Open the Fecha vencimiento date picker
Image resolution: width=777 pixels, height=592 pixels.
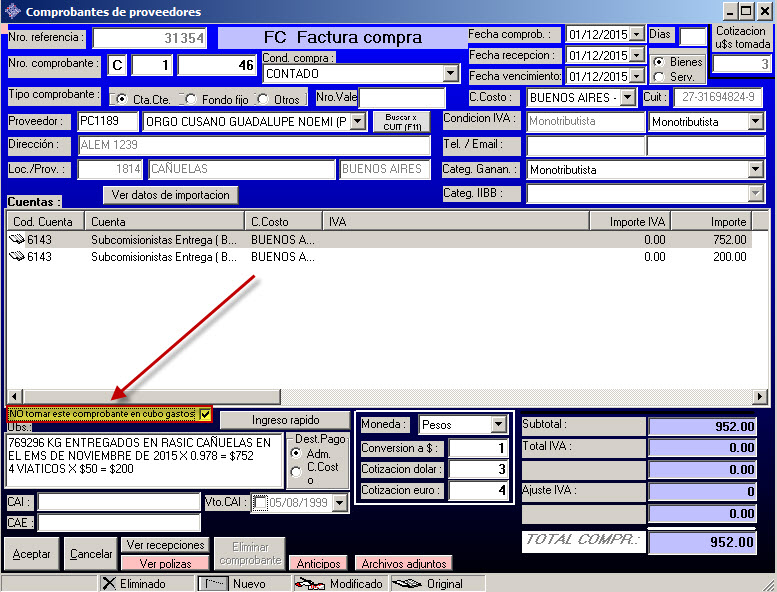pyautogui.click(x=637, y=76)
